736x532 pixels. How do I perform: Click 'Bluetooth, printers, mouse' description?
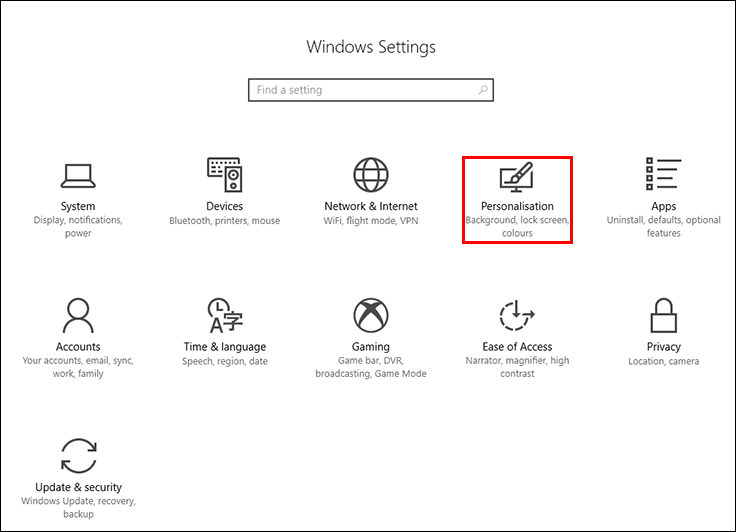click(x=224, y=221)
